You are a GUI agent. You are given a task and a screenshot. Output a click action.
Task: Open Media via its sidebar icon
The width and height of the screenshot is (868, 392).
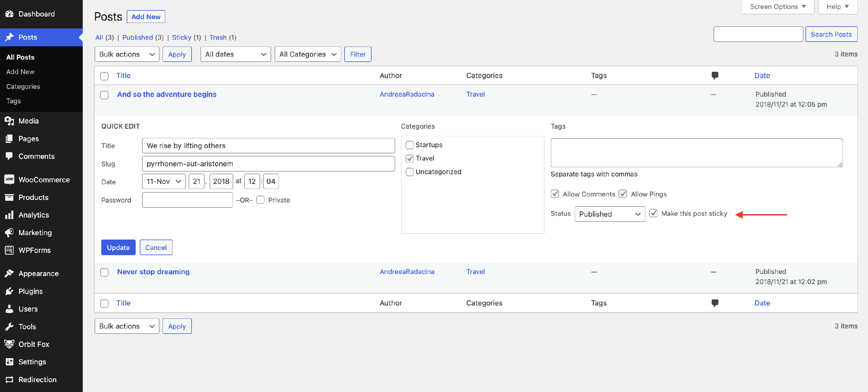pyautogui.click(x=10, y=121)
